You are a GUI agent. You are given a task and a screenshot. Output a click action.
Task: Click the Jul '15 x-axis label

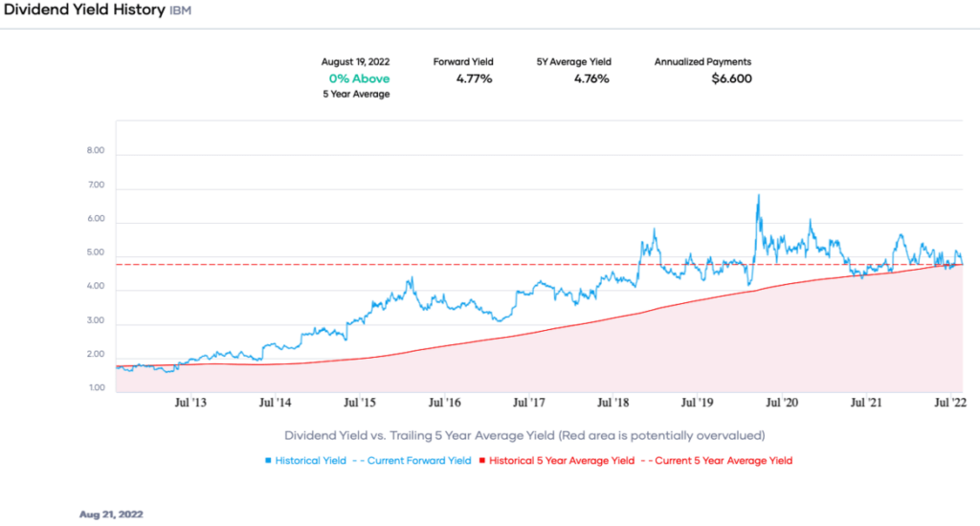pyautogui.click(x=360, y=403)
